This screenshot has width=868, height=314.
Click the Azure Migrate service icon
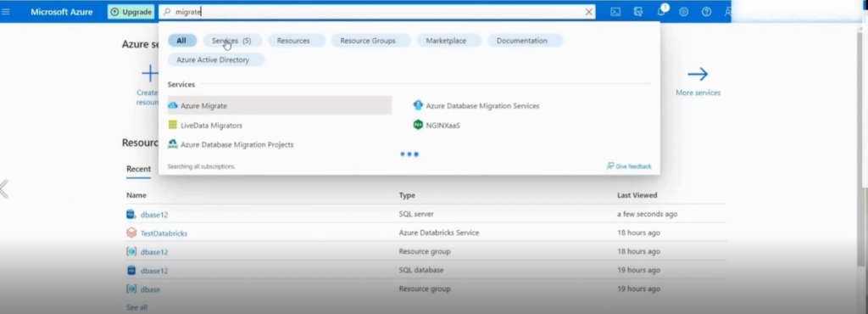tap(173, 105)
